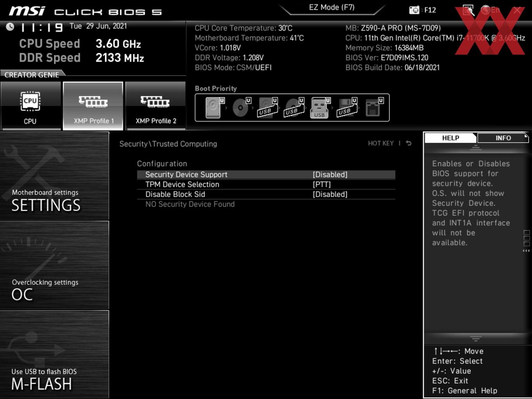Select the USB hard disk boot icon
Screen dimensions: 532x399
(x=267, y=108)
